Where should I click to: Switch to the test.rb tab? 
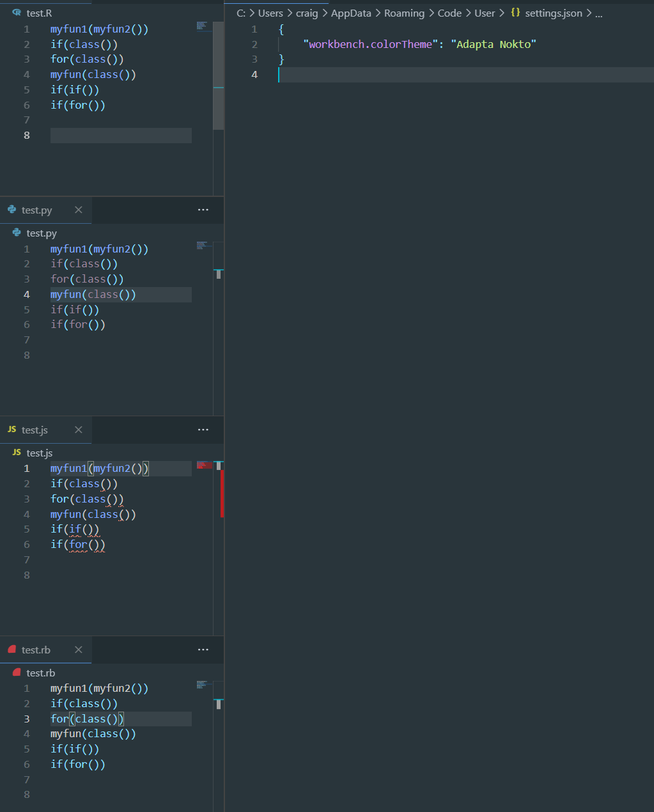(x=35, y=650)
